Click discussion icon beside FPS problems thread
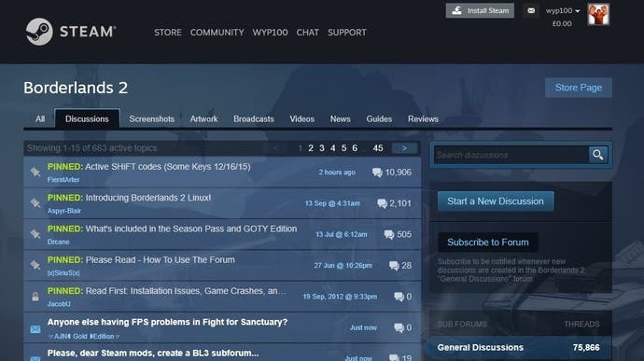The height and width of the screenshot is (361, 644). [35, 329]
